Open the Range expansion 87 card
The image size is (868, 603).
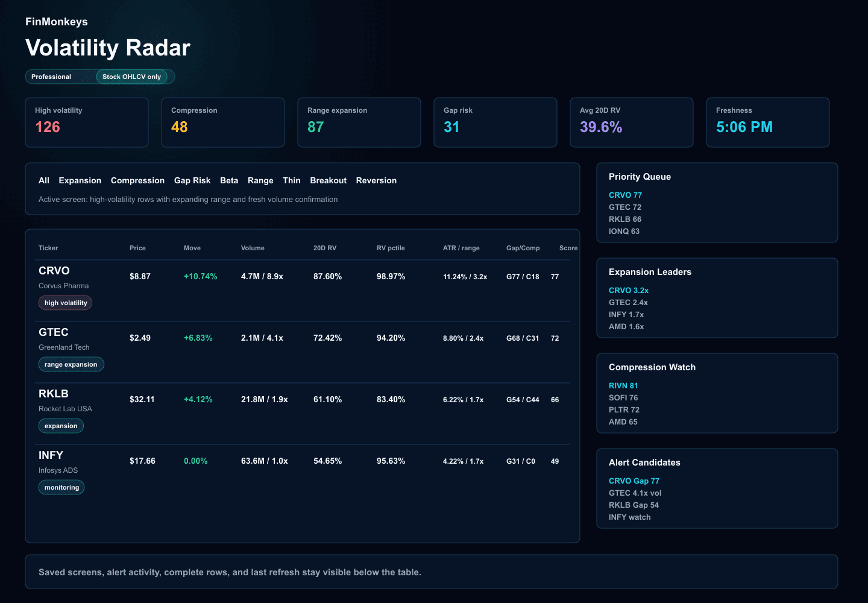(x=359, y=122)
